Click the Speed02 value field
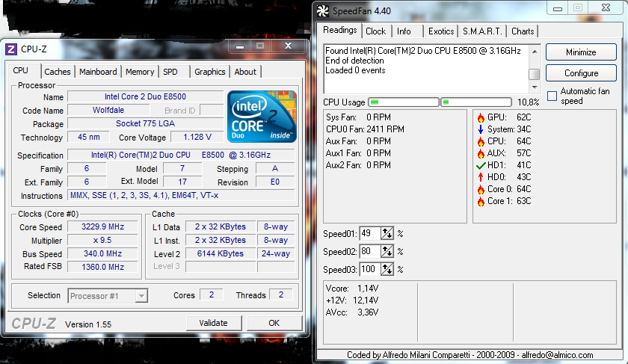This screenshot has width=628, height=364. click(370, 251)
